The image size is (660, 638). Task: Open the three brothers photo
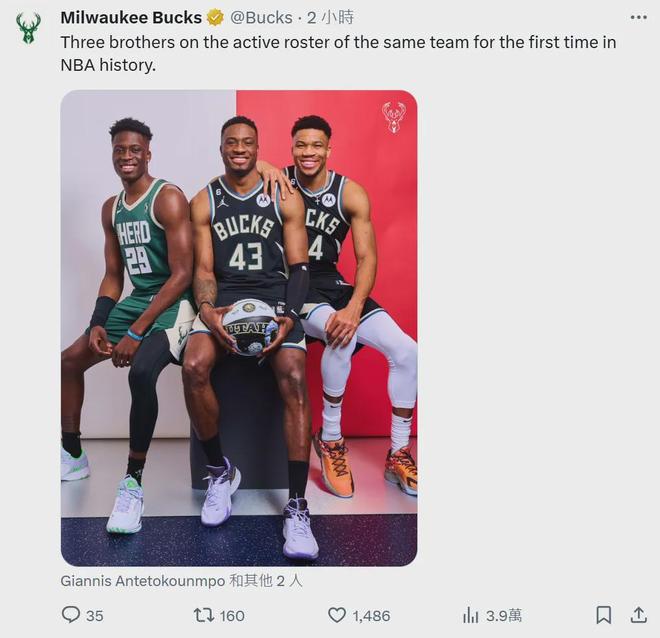(x=239, y=328)
